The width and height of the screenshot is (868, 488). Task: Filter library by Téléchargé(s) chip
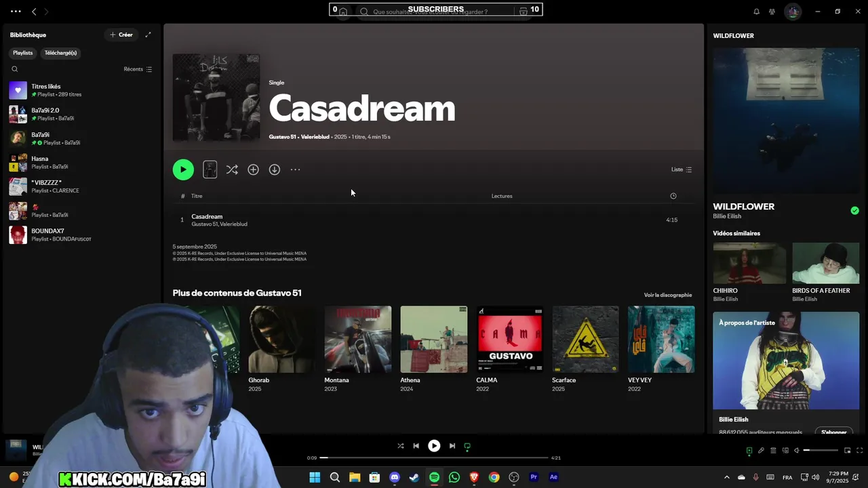(x=60, y=53)
